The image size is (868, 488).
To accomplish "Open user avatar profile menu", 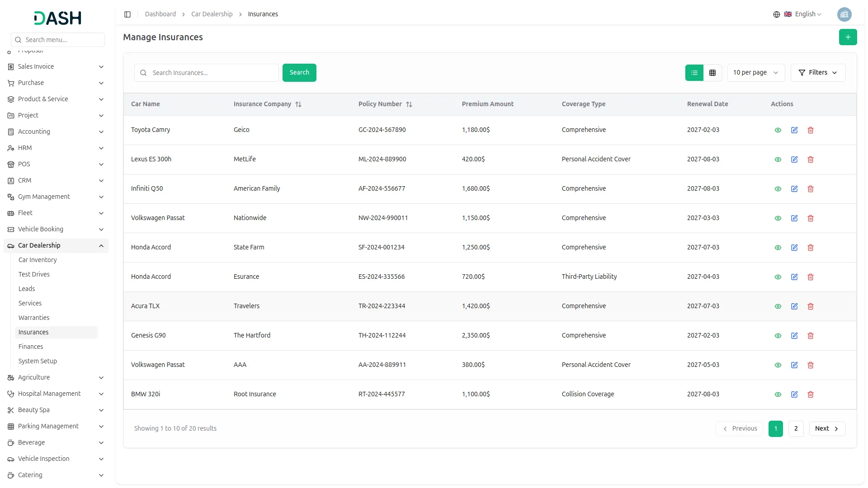I will click(x=844, y=14).
